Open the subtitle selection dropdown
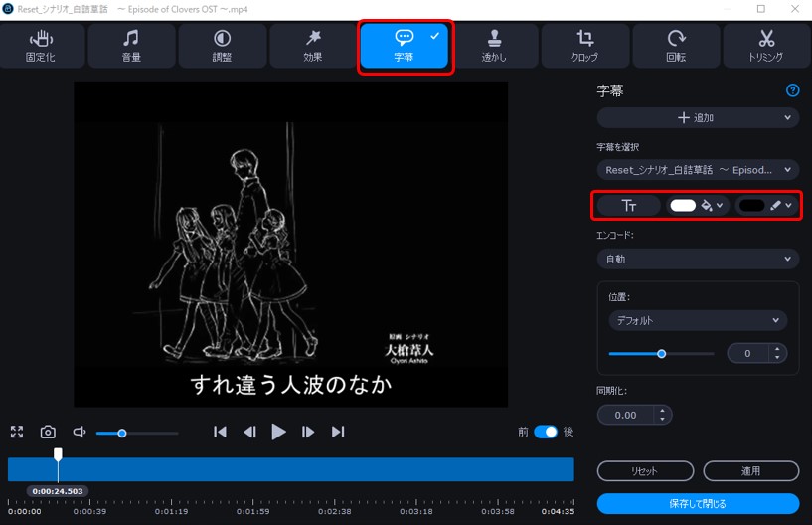Image resolution: width=812 pixels, height=525 pixels. tap(698, 170)
